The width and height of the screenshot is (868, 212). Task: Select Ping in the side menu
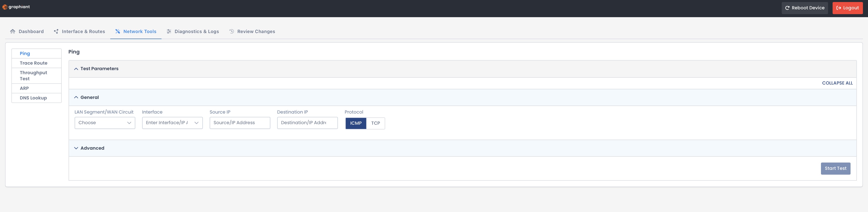coord(36,54)
